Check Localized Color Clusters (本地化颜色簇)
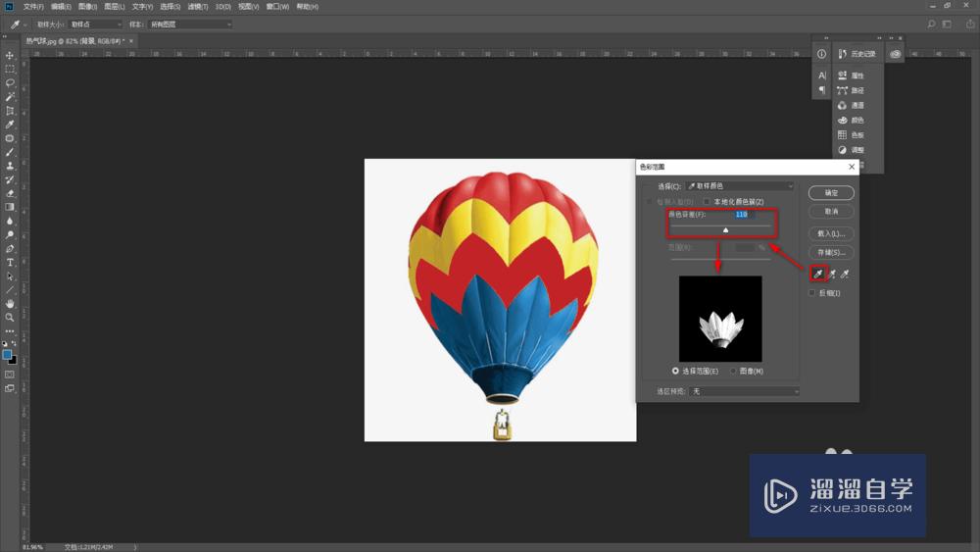The width and height of the screenshot is (980, 552). pyautogui.click(x=706, y=201)
